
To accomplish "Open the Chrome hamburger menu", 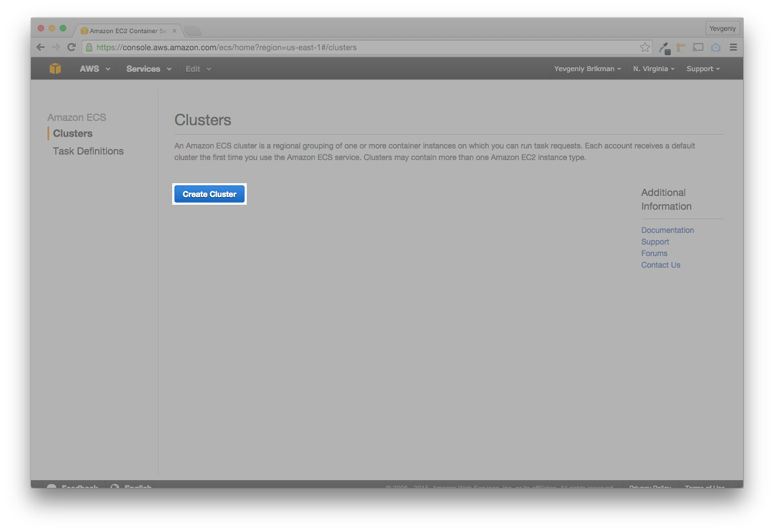I will point(733,47).
